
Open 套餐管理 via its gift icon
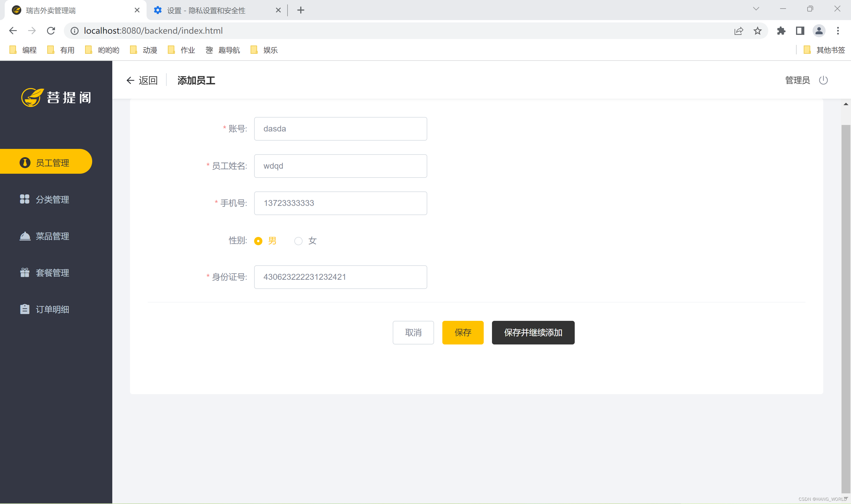pos(25,273)
